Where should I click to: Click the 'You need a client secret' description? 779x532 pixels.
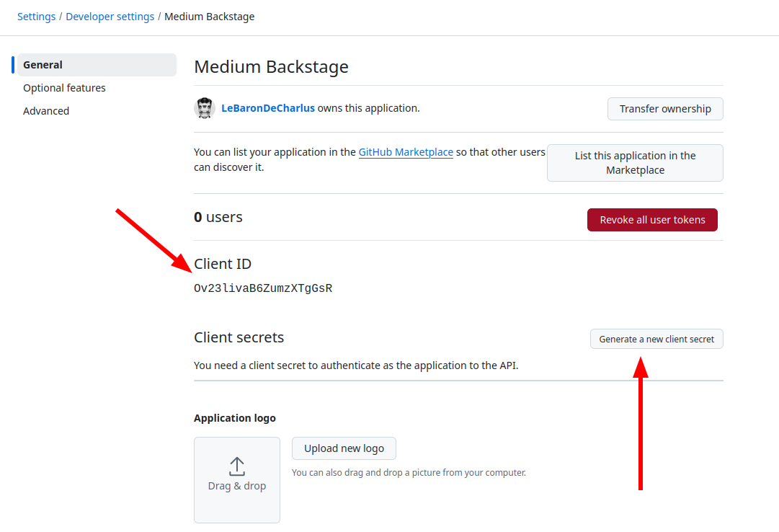tap(356, 365)
